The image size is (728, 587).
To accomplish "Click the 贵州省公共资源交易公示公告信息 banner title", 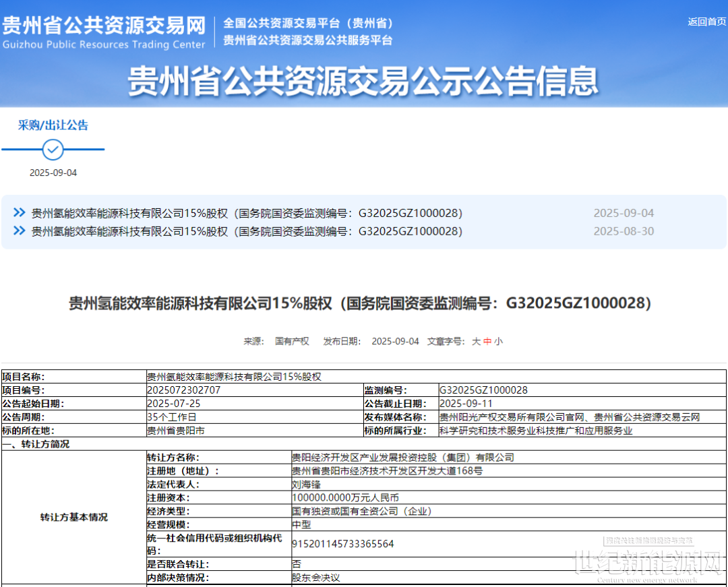I will (363, 82).
